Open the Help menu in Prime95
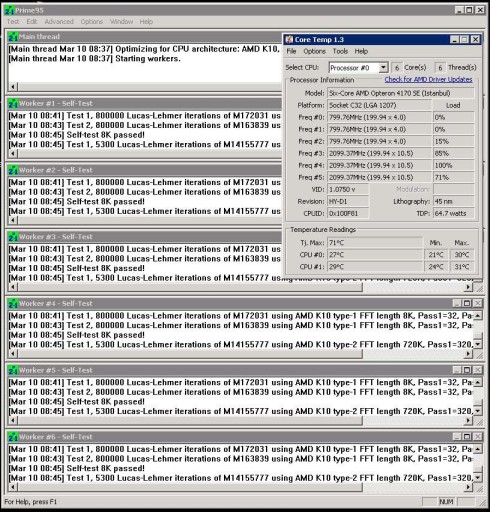Screen dimensions: 490x512 point(146,22)
